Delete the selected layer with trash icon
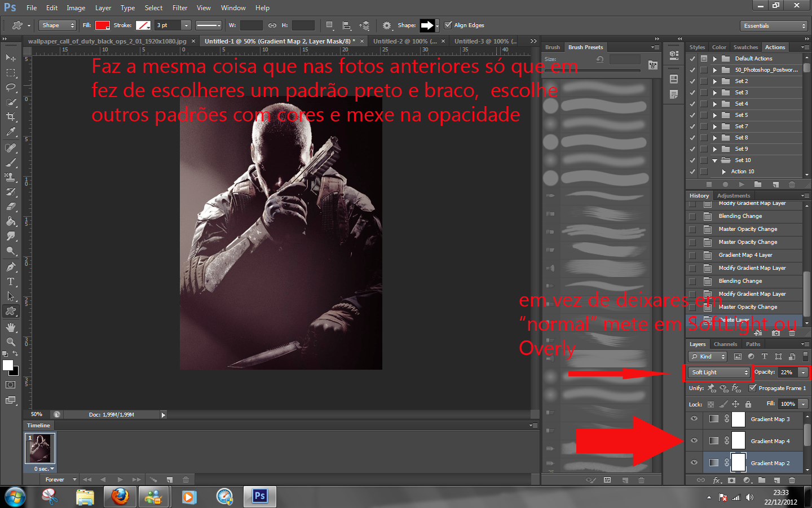This screenshot has width=812, height=508. click(x=792, y=480)
